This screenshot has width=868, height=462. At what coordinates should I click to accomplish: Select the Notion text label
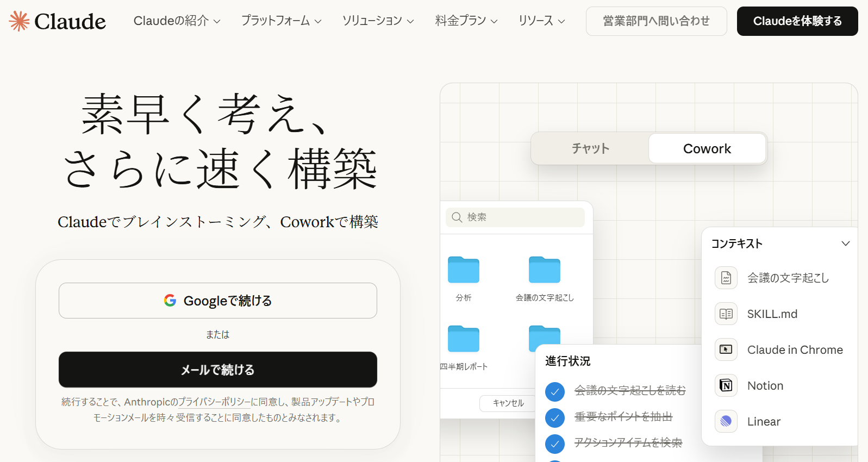click(x=765, y=385)
